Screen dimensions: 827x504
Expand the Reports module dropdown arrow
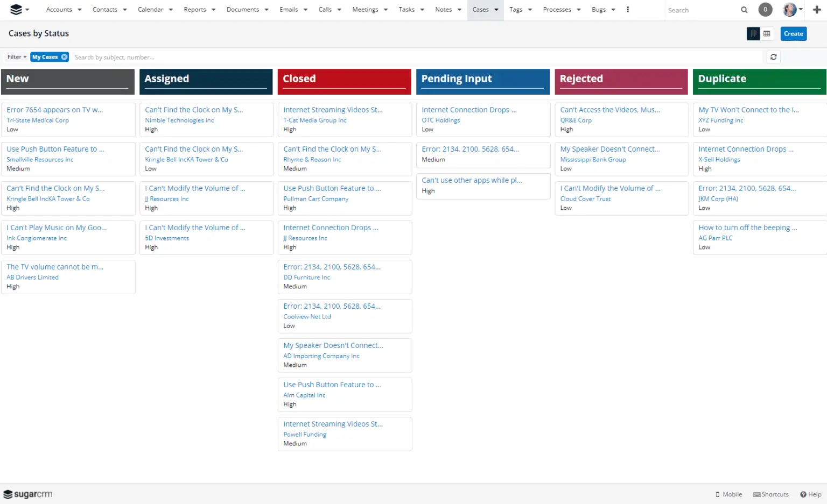coord(213,10)
